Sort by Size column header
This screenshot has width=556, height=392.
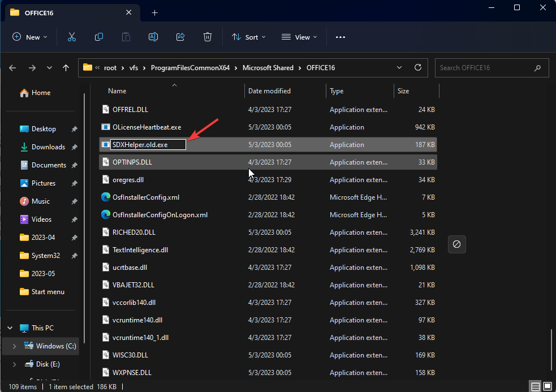tap(403, 91)
